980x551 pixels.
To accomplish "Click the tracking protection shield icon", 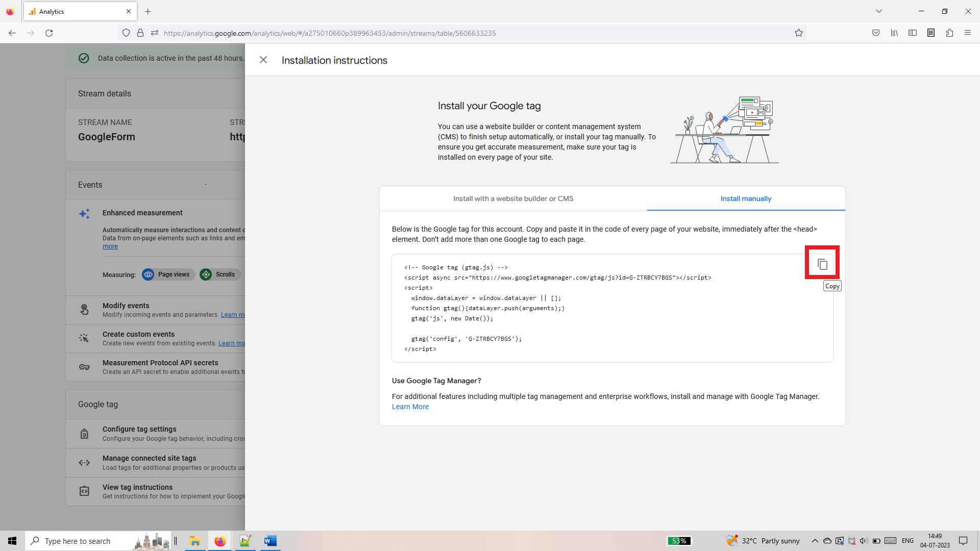I will [x=126, y=33].
